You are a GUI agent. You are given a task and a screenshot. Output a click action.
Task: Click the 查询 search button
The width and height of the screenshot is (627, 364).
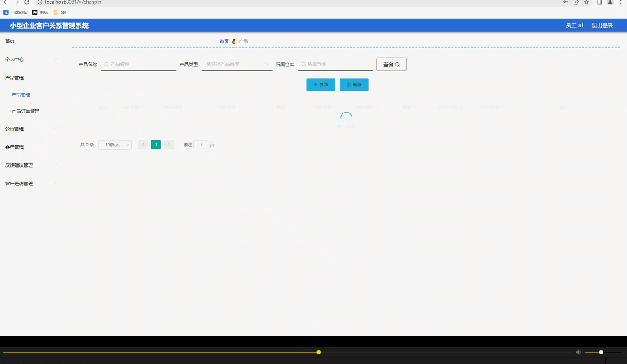pyautogui.click(x=391, y=65)
